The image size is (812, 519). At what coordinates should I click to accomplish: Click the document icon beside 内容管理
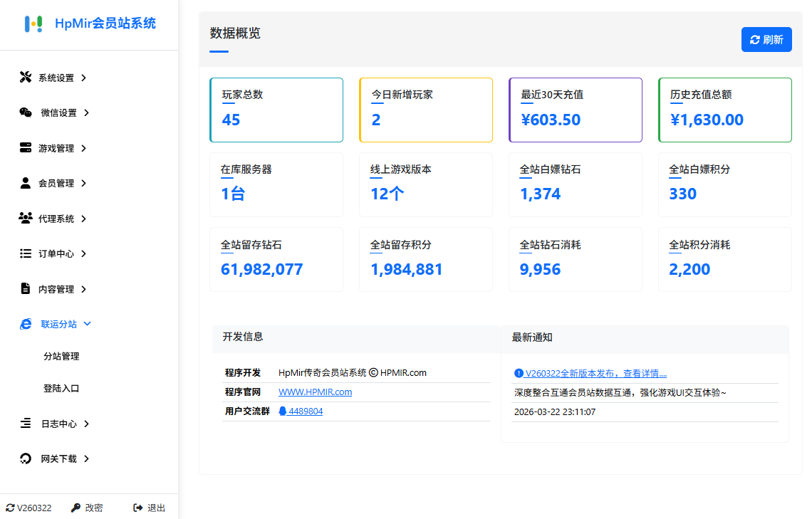(26, 289)
